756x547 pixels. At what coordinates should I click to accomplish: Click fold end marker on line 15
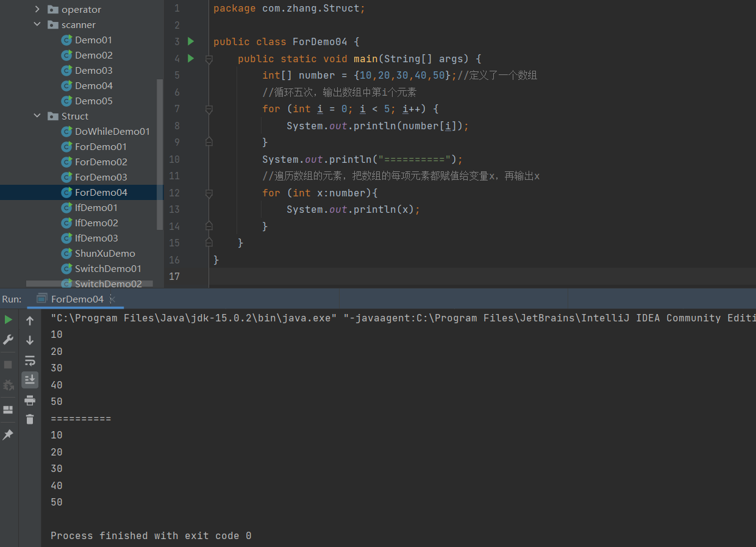[209, 243]
